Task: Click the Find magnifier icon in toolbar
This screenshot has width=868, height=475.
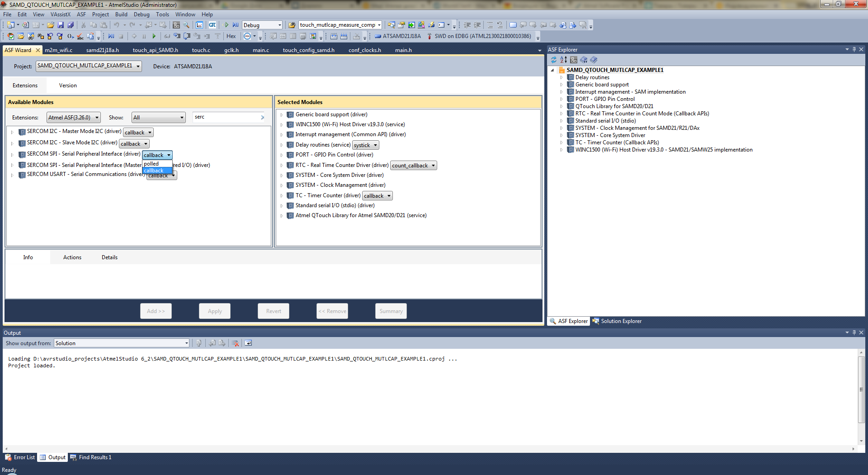Action: 186,25
